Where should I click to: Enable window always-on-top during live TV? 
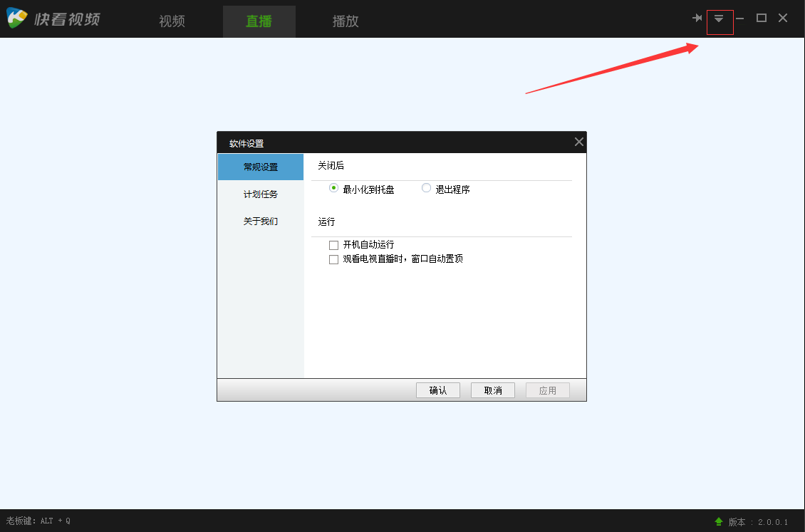(333, 259)
